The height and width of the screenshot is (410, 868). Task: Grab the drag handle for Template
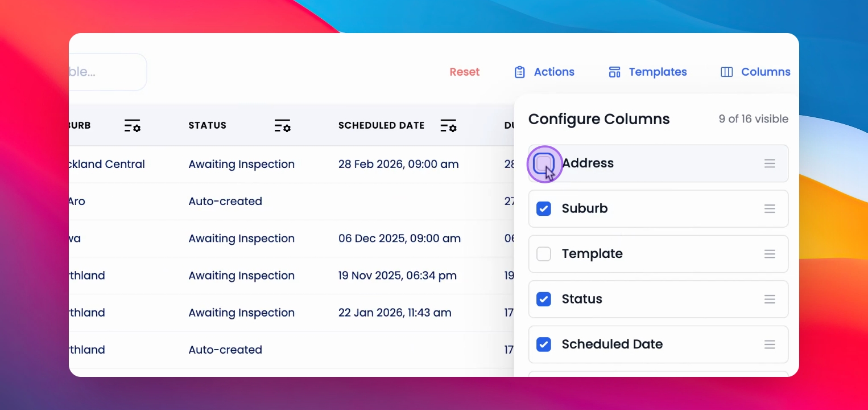pos(770,254)
